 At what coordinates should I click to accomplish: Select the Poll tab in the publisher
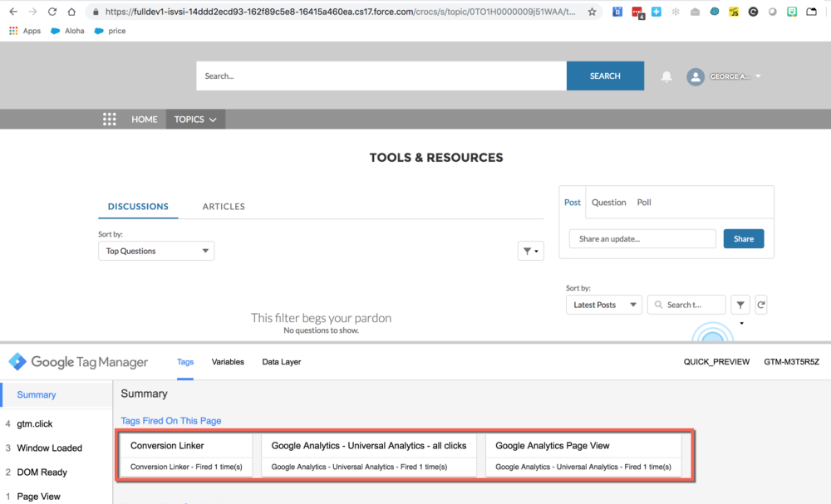point(644,203)
